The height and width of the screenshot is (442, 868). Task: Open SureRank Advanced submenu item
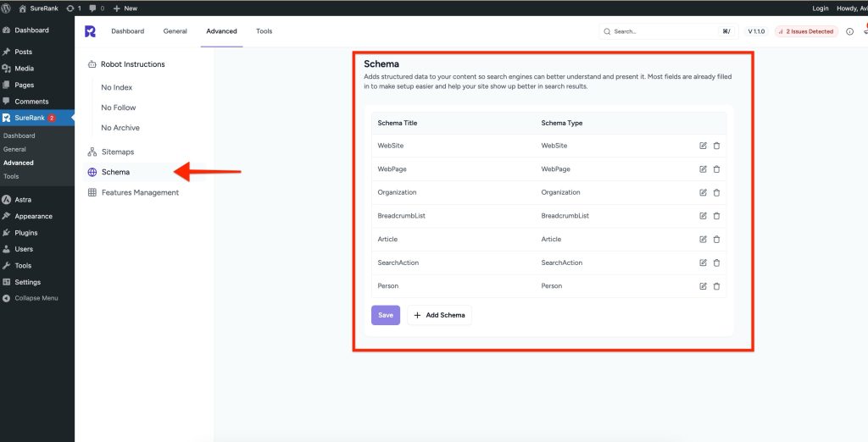(x=19, y=163)
